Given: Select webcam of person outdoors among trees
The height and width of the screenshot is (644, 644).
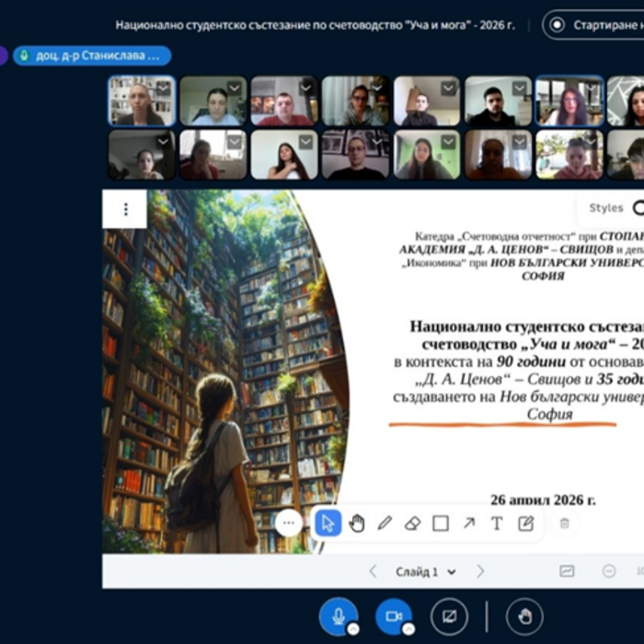Looking at the screenshot, I should (569, 155).
